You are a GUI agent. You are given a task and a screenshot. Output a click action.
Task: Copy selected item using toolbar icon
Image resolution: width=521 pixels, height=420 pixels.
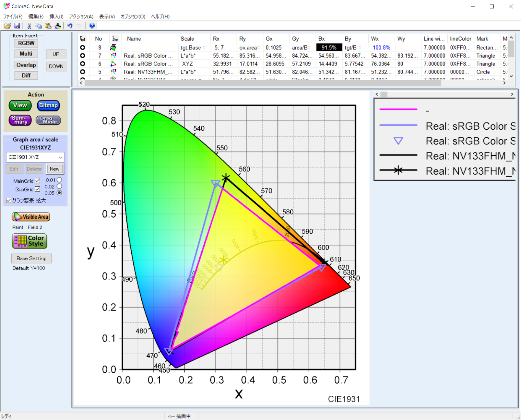pyautogui.click(x=39, y=26)
